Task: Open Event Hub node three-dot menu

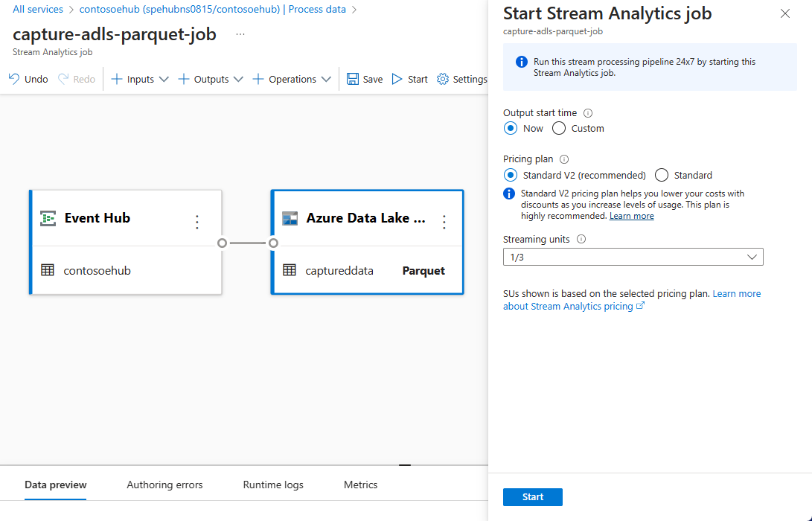Action: [197, 221]
